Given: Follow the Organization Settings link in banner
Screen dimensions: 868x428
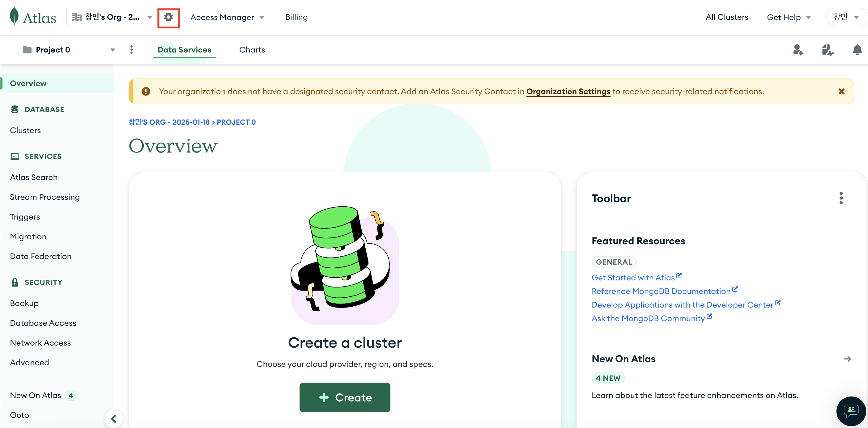Looking at the screenshot, I should [x=568, y=91].
